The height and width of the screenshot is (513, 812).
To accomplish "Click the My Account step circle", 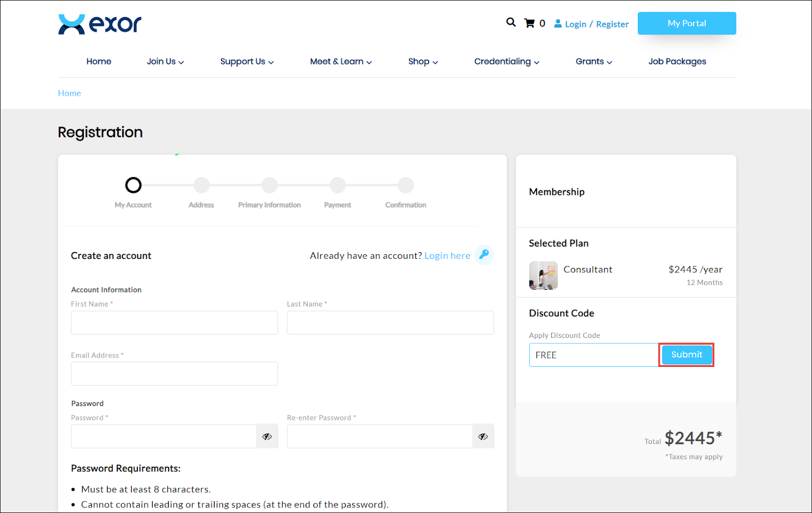I will [133, 185].
